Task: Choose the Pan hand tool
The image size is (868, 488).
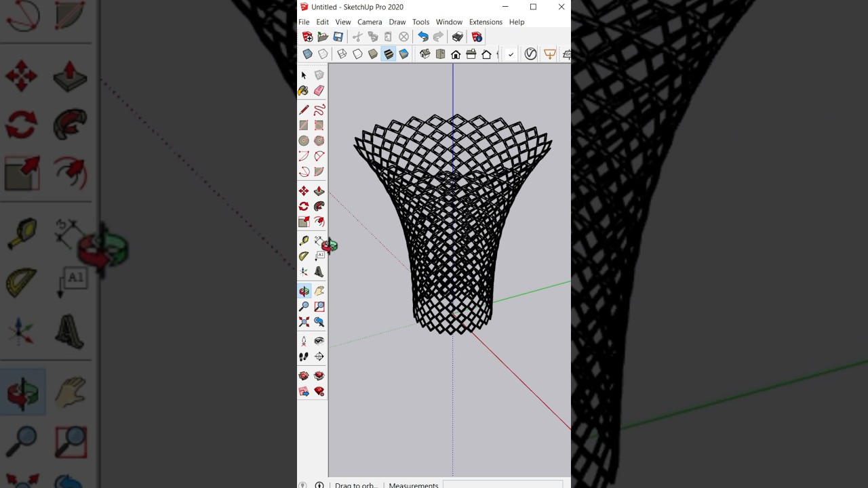Action: click(319, 291)
